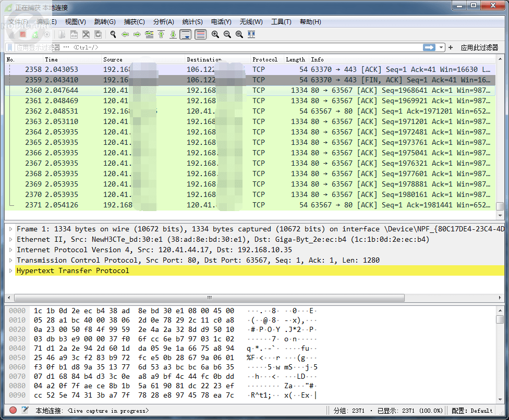Go forward to the next packet
The width and height of the screenshot is (509, 420).
(x=137, y=34)
